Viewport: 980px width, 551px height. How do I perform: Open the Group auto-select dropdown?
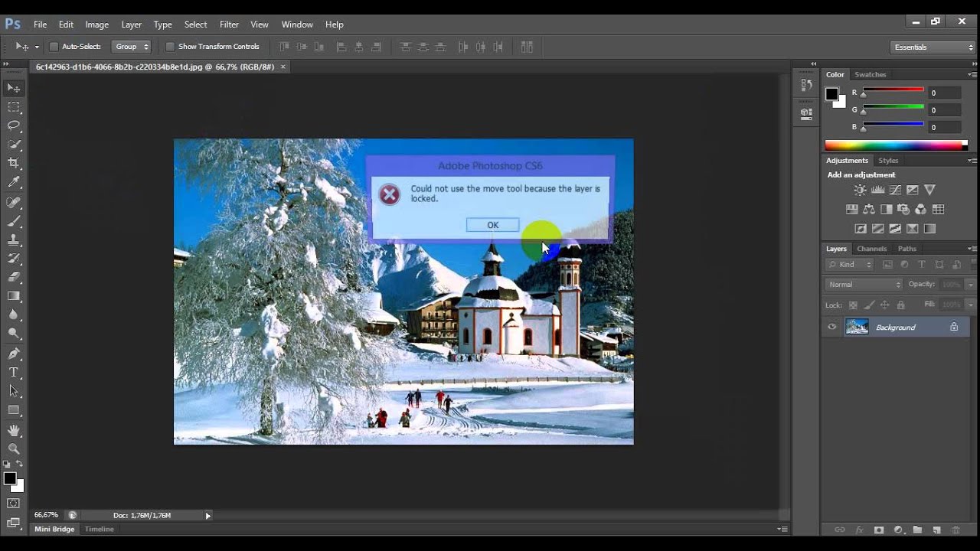pyautogui.click(x=132, y=47)
